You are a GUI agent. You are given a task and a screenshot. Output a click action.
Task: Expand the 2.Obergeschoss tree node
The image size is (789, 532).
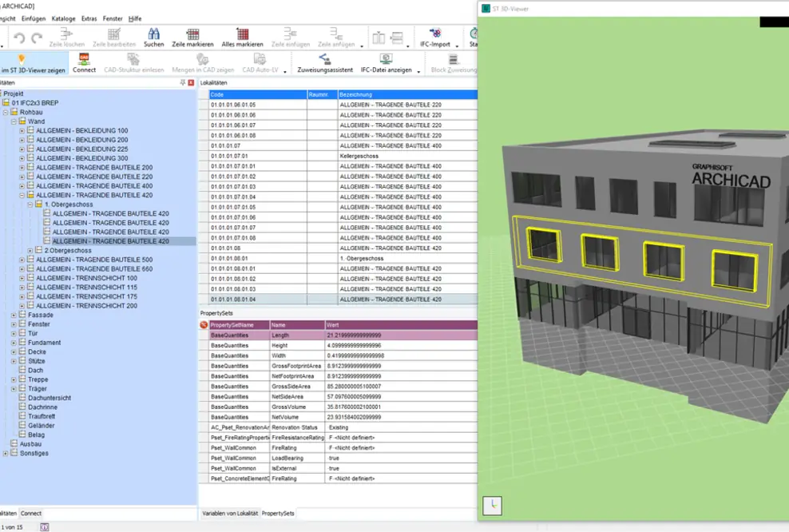pyautogui.click(x=30, y=251)
